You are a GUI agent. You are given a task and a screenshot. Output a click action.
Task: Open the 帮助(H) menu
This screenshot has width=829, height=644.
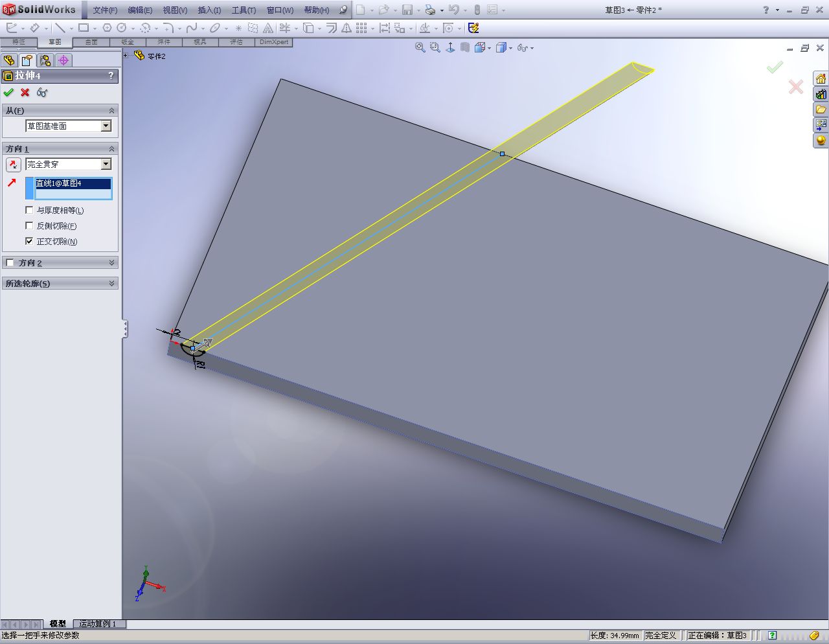coord(317,10)
